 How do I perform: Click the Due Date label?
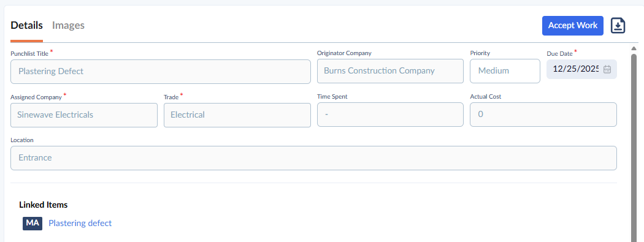tap(559, 53)
